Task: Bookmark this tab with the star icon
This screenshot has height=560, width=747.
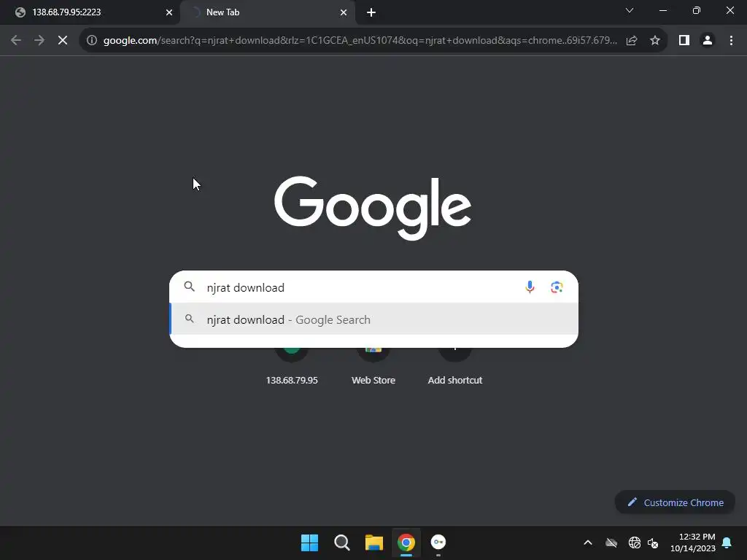Action: [655, 41]
